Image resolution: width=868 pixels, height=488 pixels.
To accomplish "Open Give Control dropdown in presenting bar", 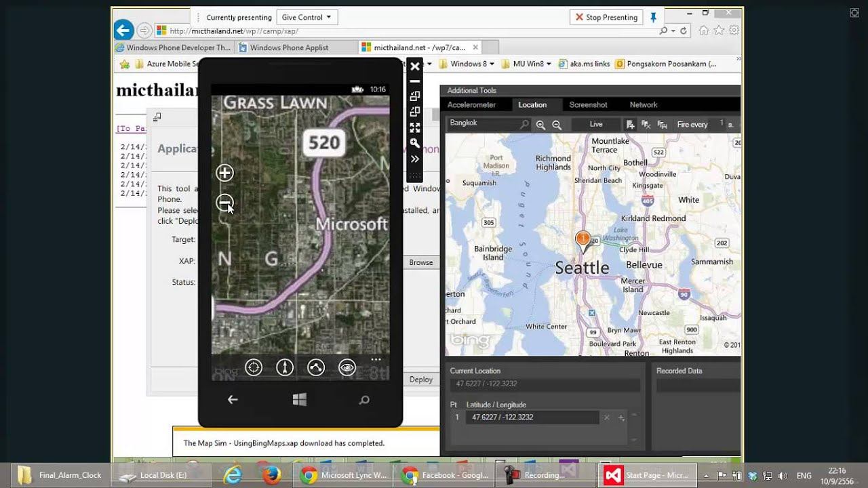I will [307, 18].
